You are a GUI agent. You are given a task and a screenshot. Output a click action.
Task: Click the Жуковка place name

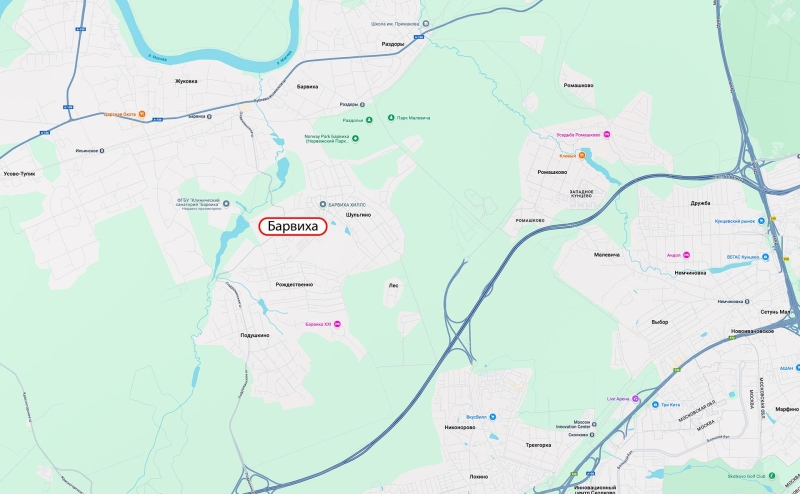pos(186,81)
